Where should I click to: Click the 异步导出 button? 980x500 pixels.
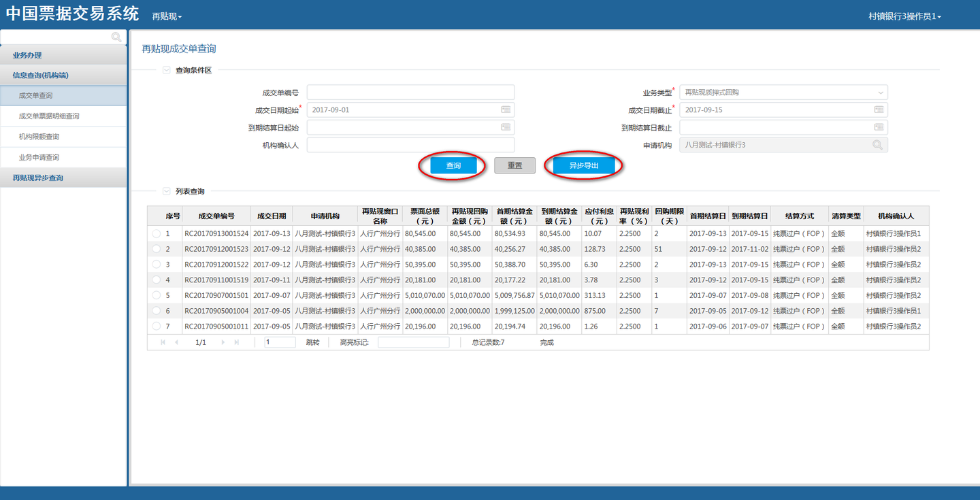584,165
